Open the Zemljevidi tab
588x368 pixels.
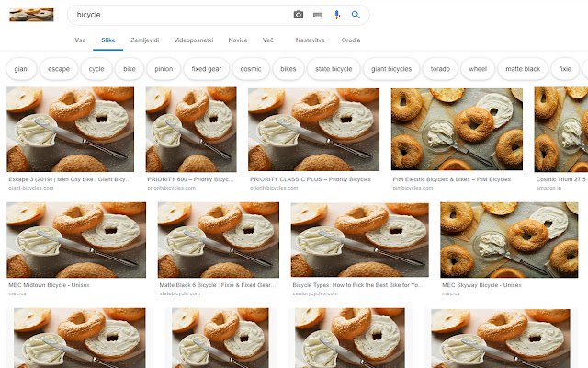point(145,40)
